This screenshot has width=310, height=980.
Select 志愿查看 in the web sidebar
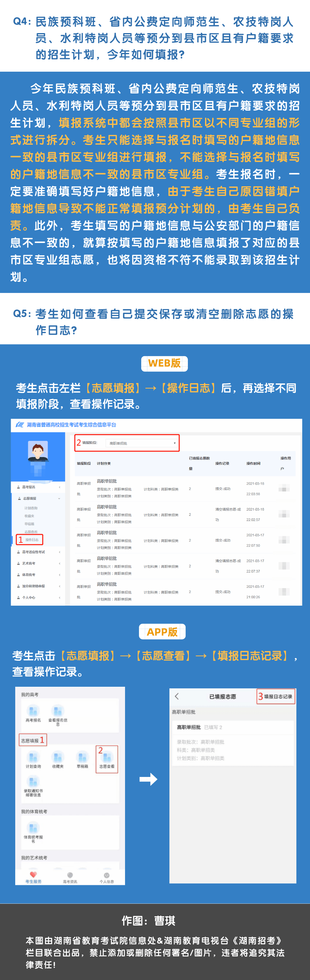[x=31, y=532]
